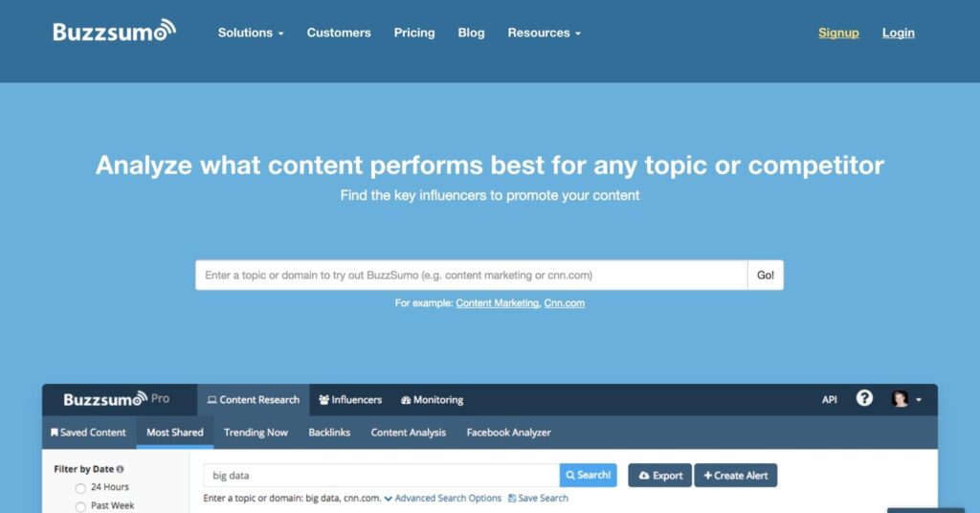
Task: Click the Buzzsumo logo in the header
Action: tap(114, 32)
